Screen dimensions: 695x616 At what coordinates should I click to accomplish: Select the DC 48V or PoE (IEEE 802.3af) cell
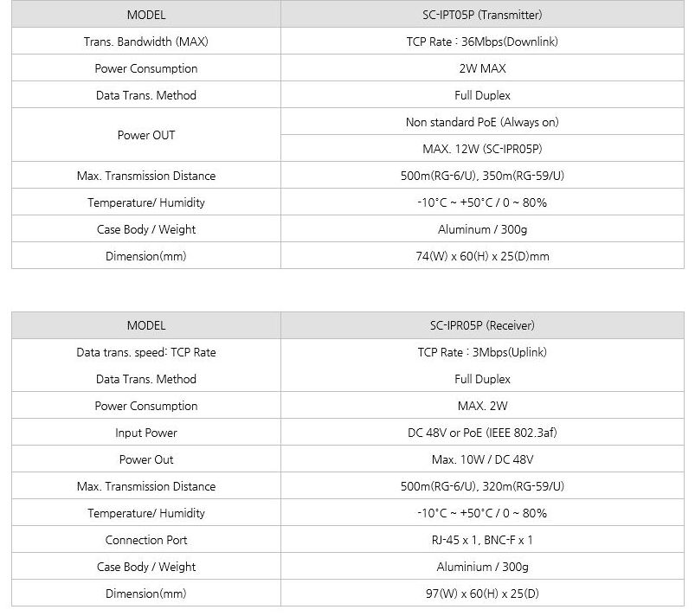(x=481, y=433)
